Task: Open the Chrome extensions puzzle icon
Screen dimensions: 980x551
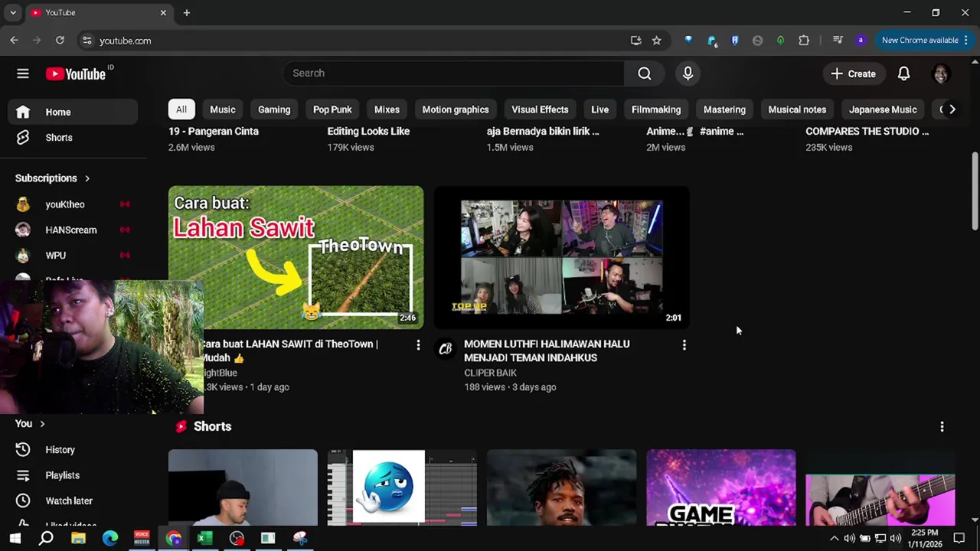Action: coord(804,41)
